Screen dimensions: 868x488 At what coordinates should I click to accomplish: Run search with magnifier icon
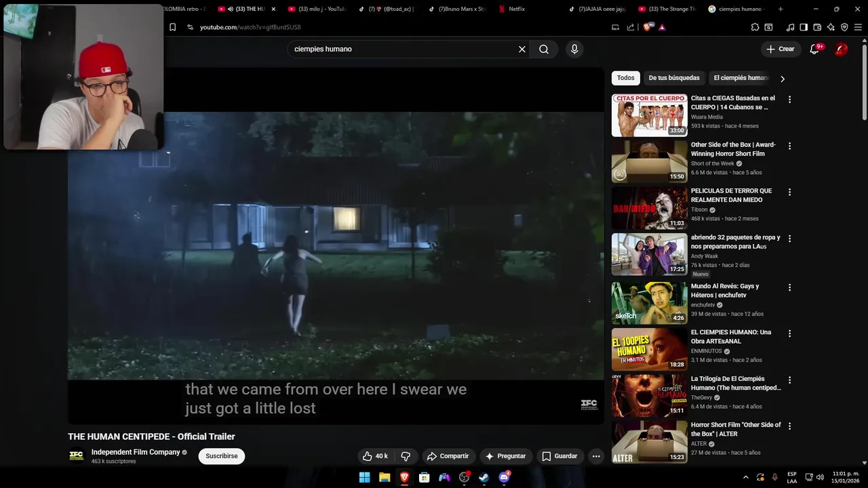[x=544, y=49]
